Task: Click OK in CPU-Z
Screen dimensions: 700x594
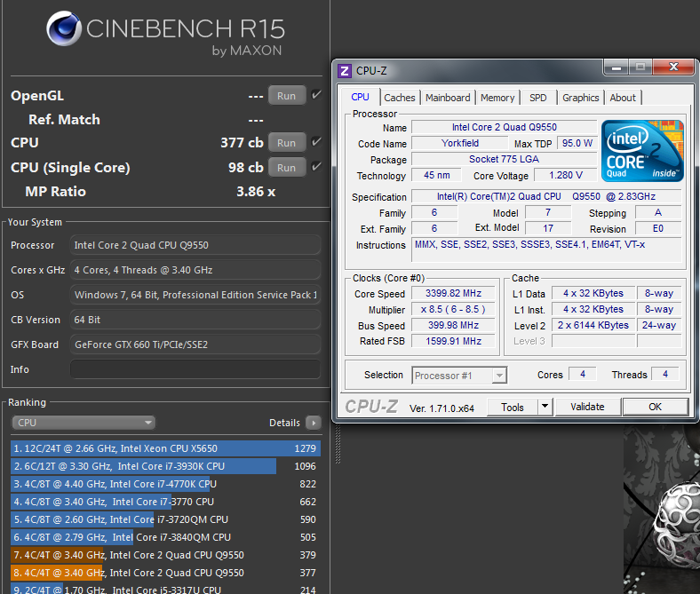Action: point(655,407)
